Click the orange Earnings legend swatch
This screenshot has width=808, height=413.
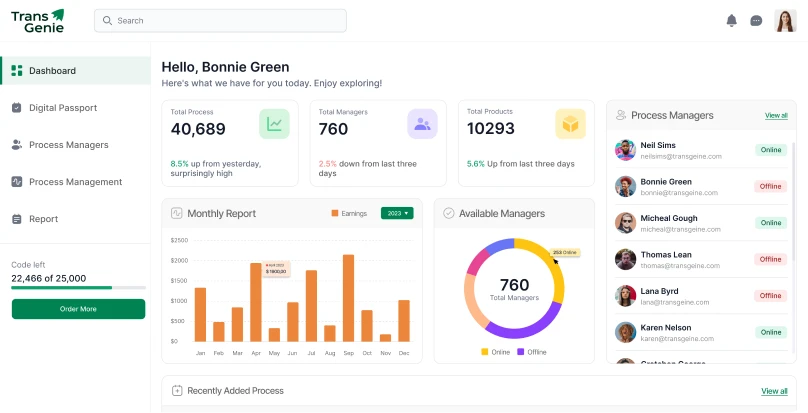[335, 213]
